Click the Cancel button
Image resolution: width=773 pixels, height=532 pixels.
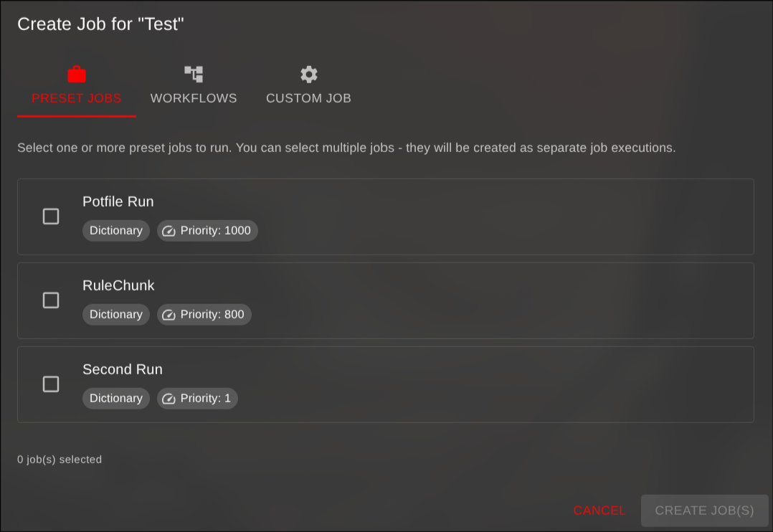click(x=599, y=510)
